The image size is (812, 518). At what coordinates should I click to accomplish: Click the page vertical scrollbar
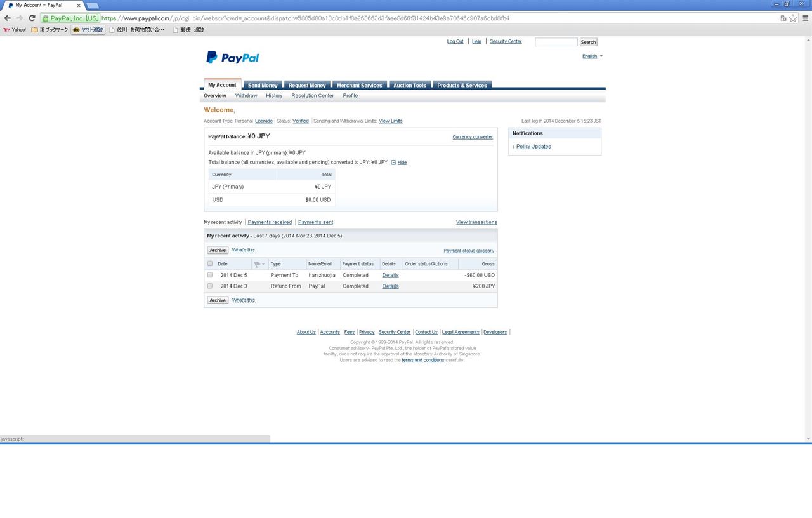click(x=808, y=238)
